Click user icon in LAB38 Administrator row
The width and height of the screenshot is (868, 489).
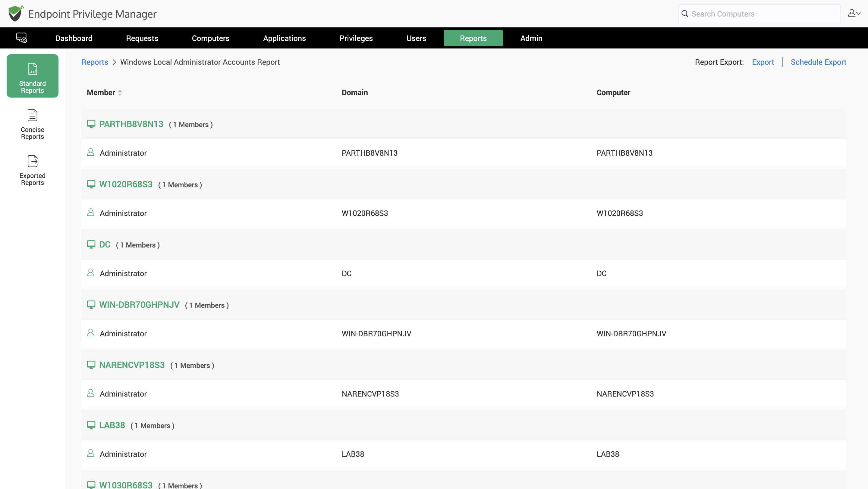pos(90,453)
